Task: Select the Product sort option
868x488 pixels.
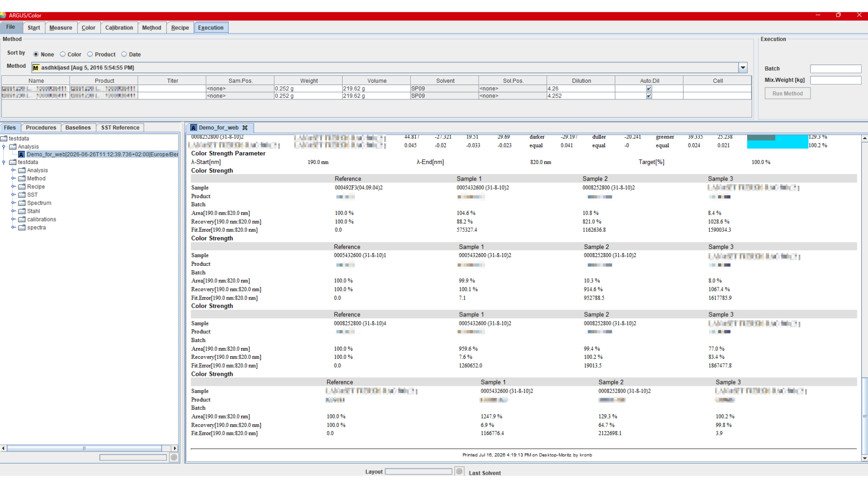Action: click(x=90, y=54)
